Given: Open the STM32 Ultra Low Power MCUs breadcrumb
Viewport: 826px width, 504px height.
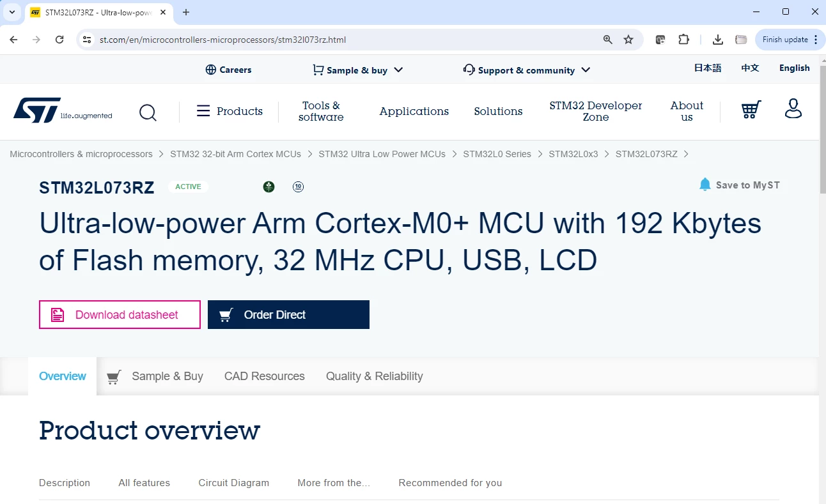Looking at the screenshot, I should pos(382,154).
